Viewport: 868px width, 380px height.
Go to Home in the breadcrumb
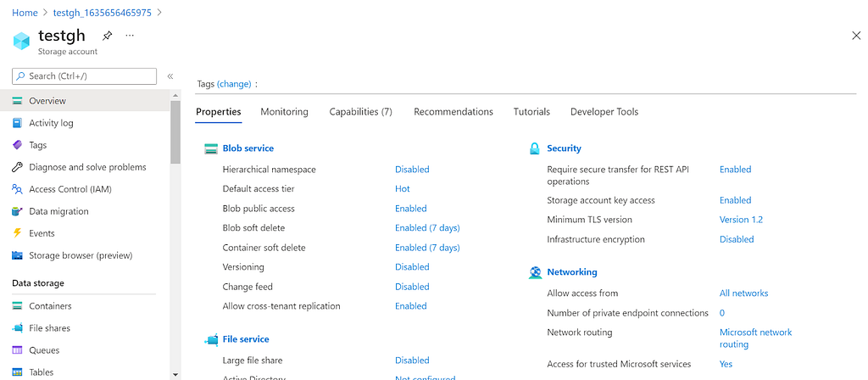pyautogui.click(x=25, y=13)
